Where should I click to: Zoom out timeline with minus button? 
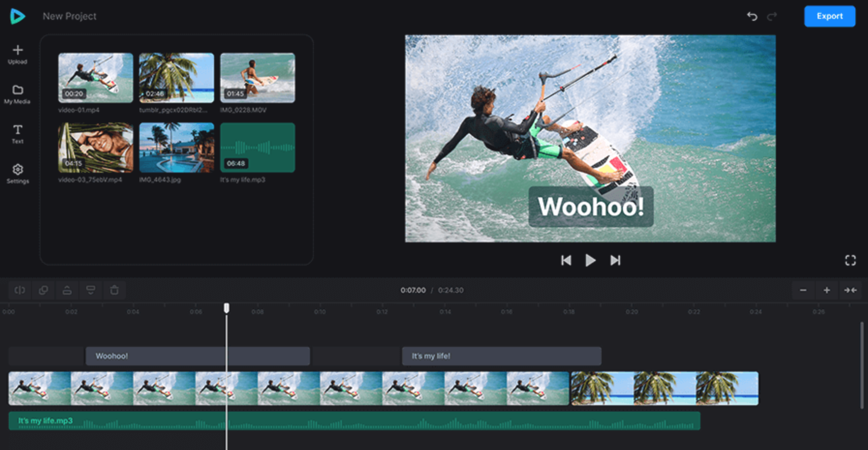pos(803,290)
